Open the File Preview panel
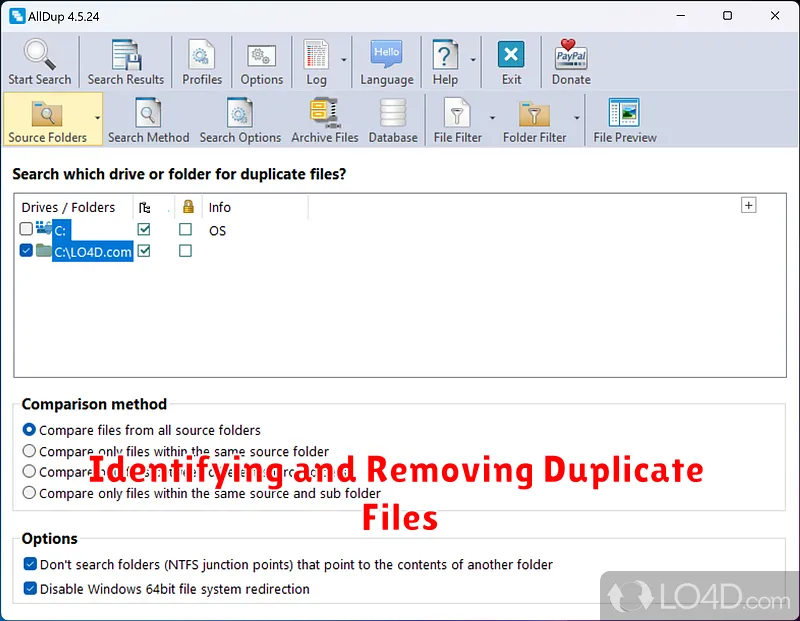Screen dimensions: 800x621 click(x=624, y=120)
